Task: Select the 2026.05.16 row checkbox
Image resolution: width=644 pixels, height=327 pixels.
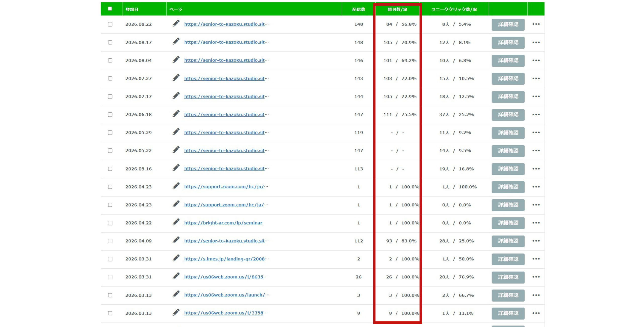Action: 110,169
